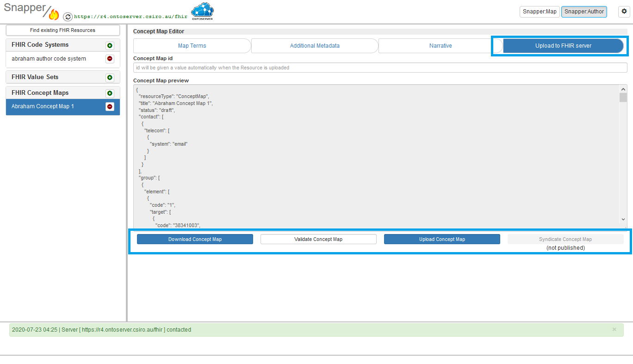
Task: Click the FHIR Value Sets header
Action: pos(35,77)
